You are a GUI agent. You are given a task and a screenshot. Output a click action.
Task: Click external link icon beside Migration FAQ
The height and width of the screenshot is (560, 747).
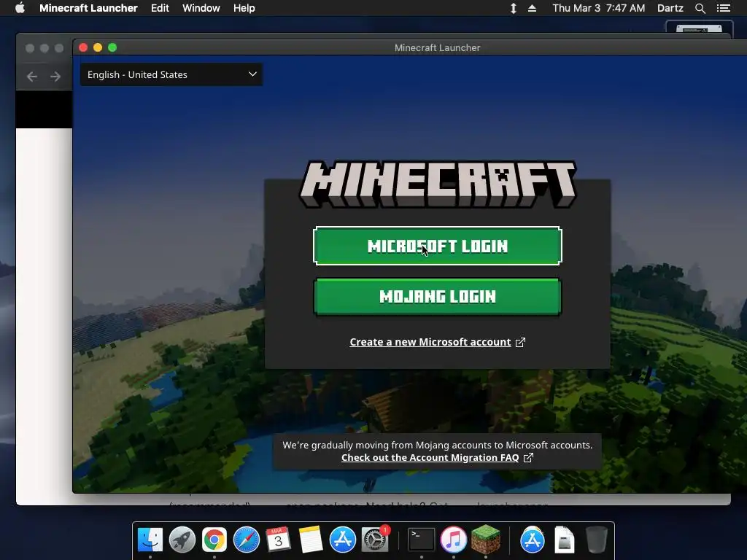coord(528,458)
